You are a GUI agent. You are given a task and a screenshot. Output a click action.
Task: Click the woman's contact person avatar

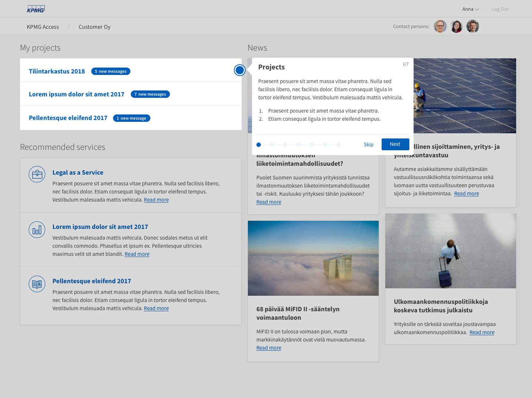(456, 26)
